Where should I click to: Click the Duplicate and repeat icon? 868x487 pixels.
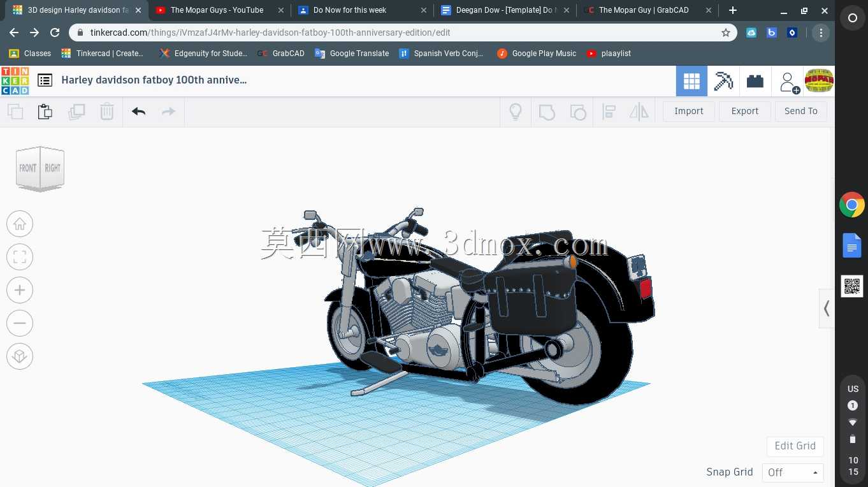tap(76, 112)
